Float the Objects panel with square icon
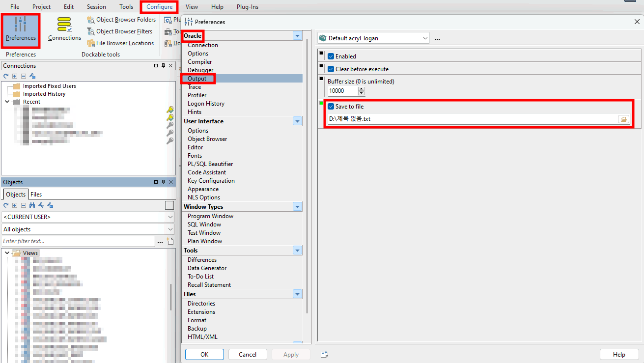The height and width of the screenshot is (363, 644). pyautogui.click(x=156, y=182)
